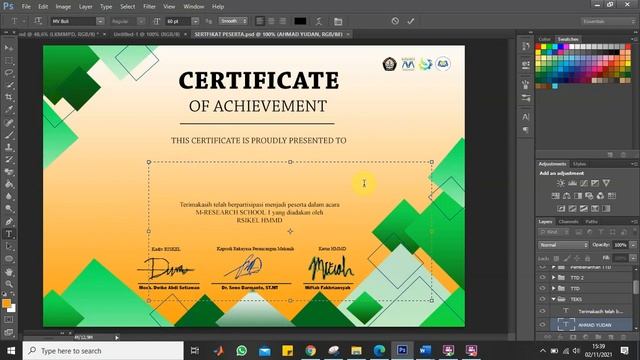640x360 pixels.
Task: Toggle text orientation in options bar
Action: click(x=38, y=21)
